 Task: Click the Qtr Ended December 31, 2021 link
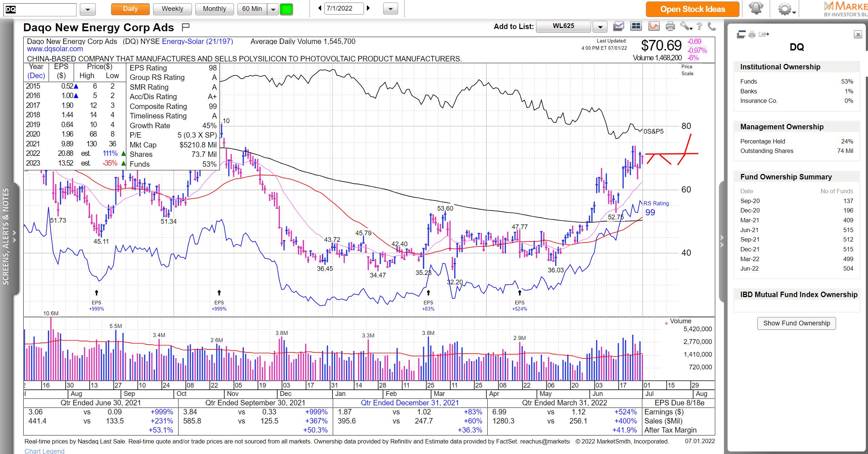point(410,403)
